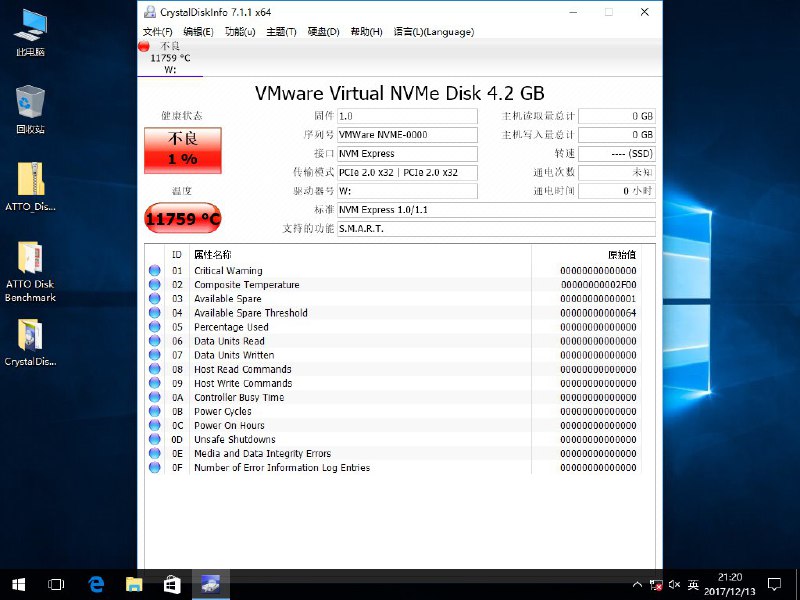Click the rotation rate field ---- (SSD)

(x=616, y=154)
